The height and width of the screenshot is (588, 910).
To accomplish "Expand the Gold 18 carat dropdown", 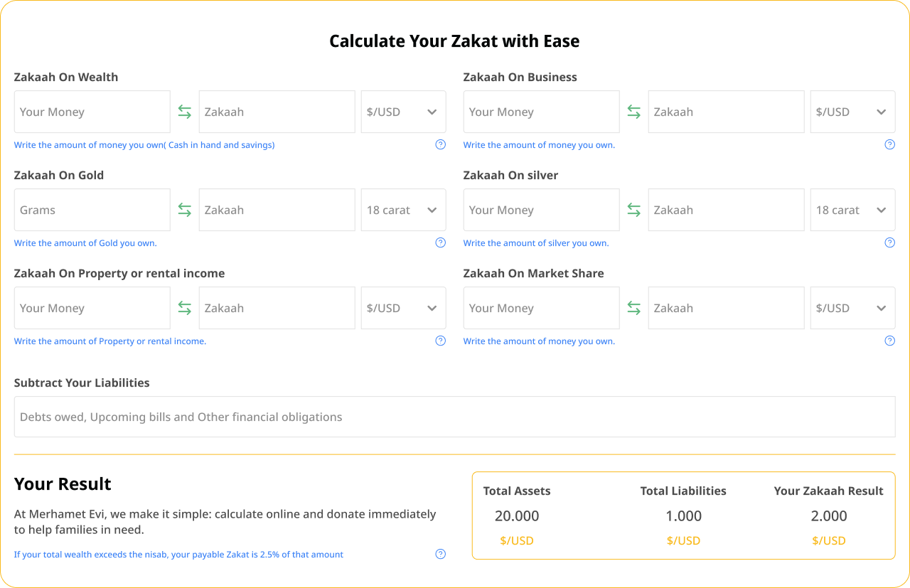I will pos(403,210).
